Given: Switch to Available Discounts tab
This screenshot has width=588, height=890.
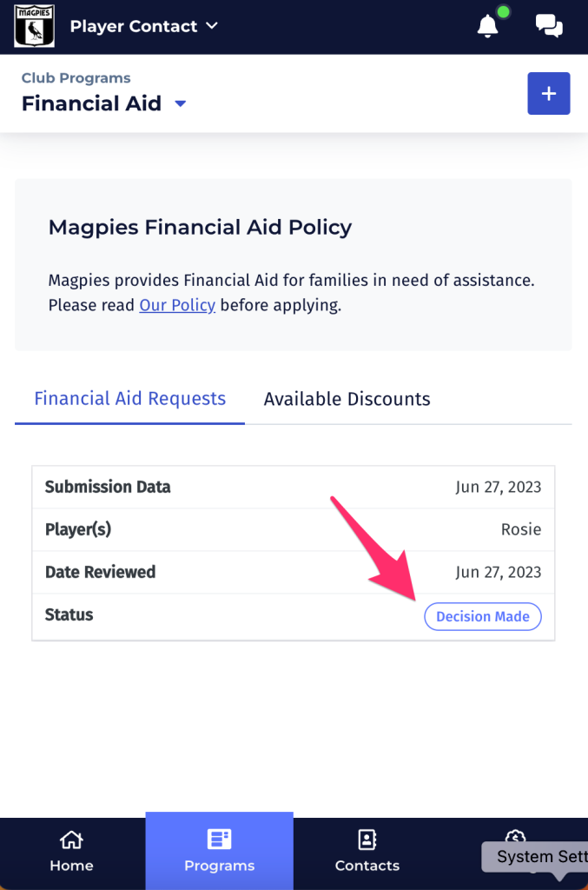Looking at the screenshot, I should (347, 399).
